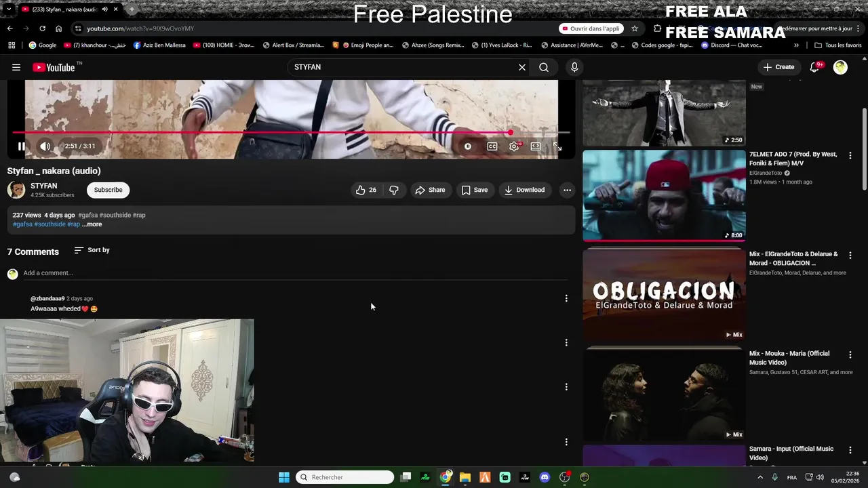868x488 pixels.
Task: Start voice search with microphone
Action: pos(574,67)
